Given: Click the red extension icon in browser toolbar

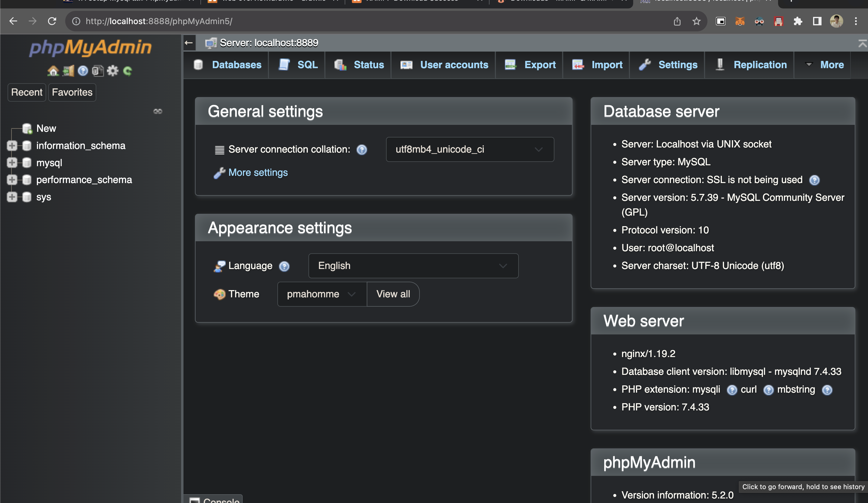Looking at the screenshot, I should (x=778, y=21).
